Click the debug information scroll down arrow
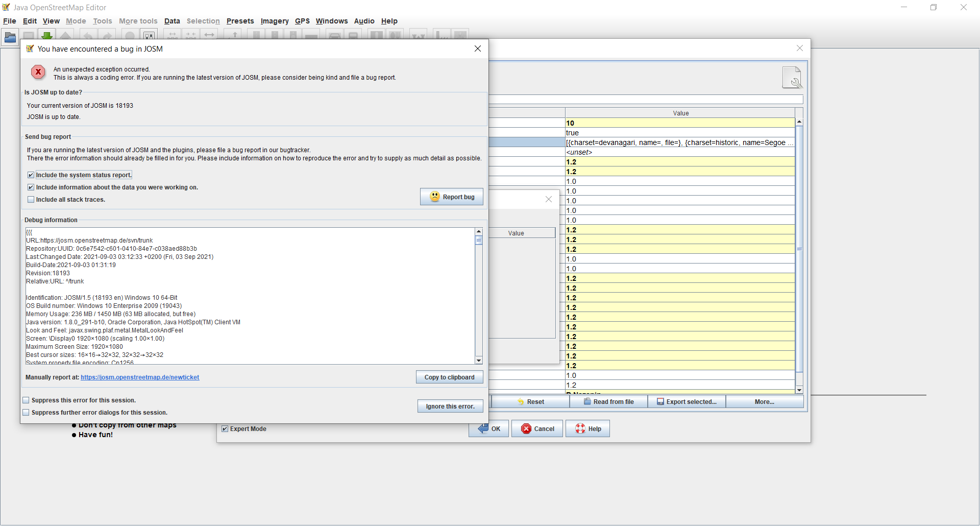Image resolution: width=980 pixels, height=526 pixels. click(x=479, y=361)
